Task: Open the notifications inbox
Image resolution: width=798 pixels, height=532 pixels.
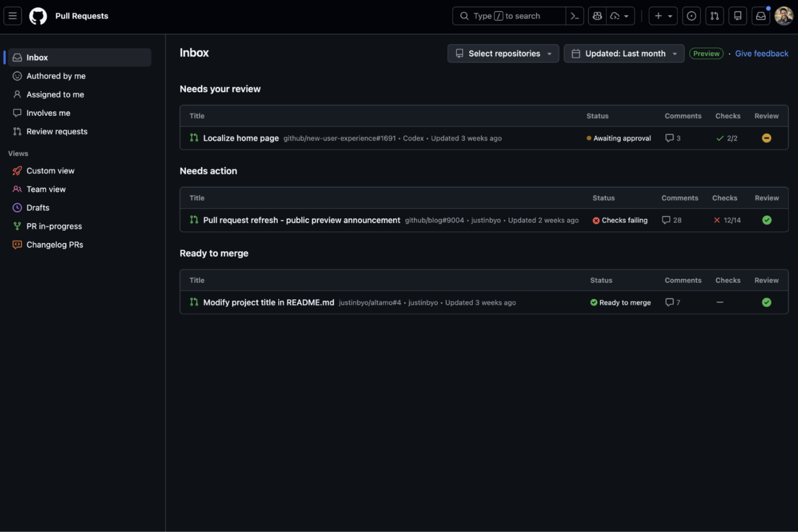Action: [760, 16]
